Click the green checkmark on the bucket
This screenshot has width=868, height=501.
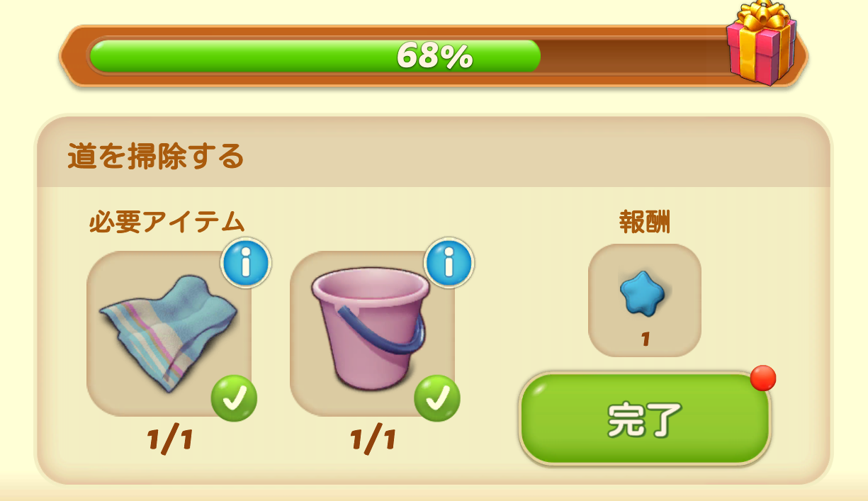[x=437, y=398]
